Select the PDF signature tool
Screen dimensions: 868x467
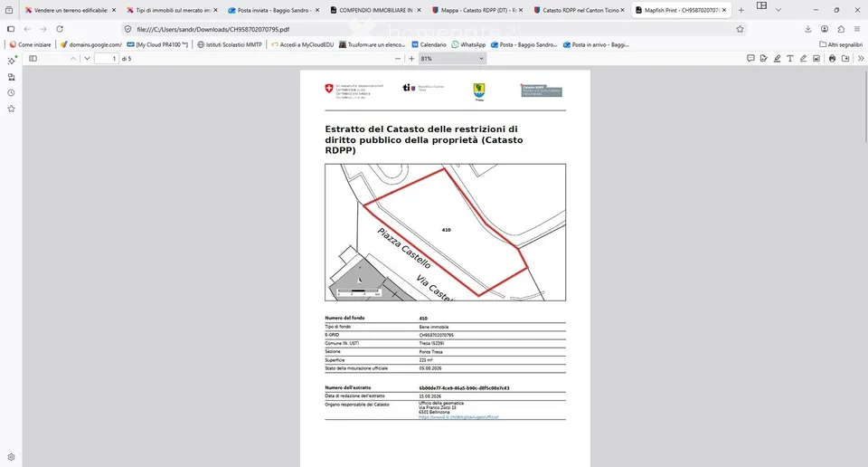click(x=764, y=58)
